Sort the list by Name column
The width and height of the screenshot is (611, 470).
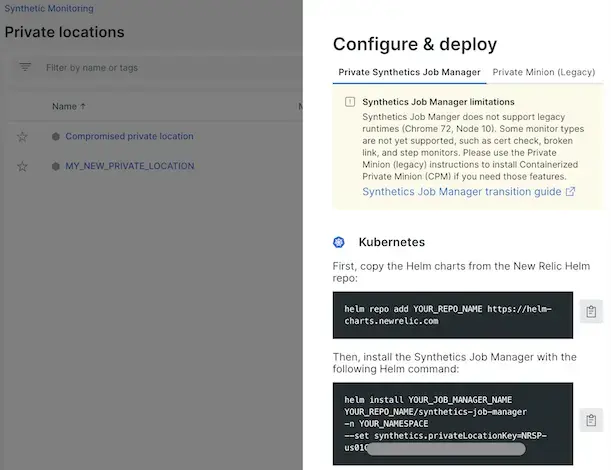69,106
